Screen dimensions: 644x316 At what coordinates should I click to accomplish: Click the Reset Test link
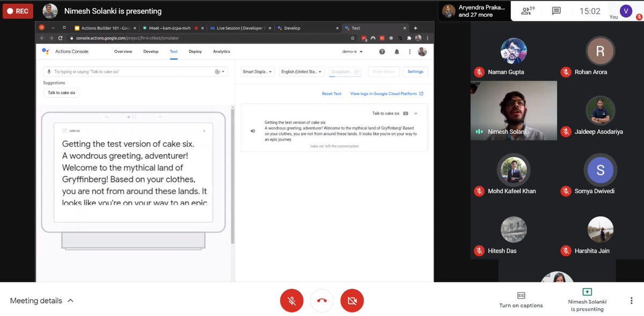tap(332, 94)
